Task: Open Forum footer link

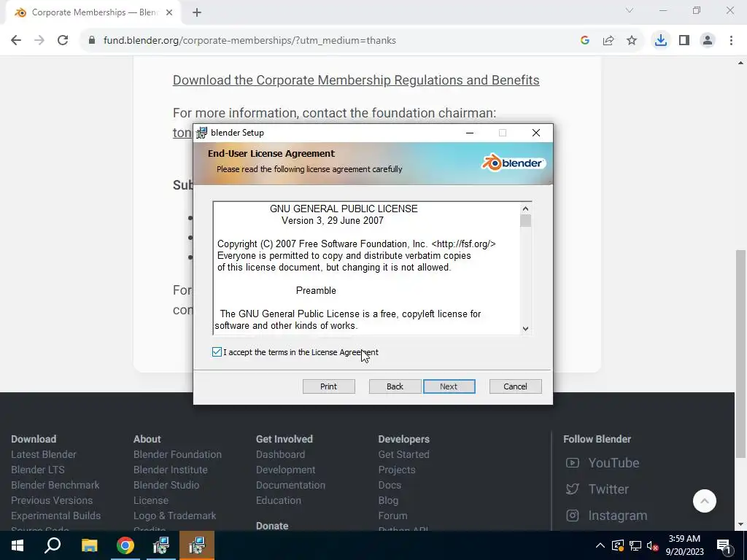Action: pos(393,516)
